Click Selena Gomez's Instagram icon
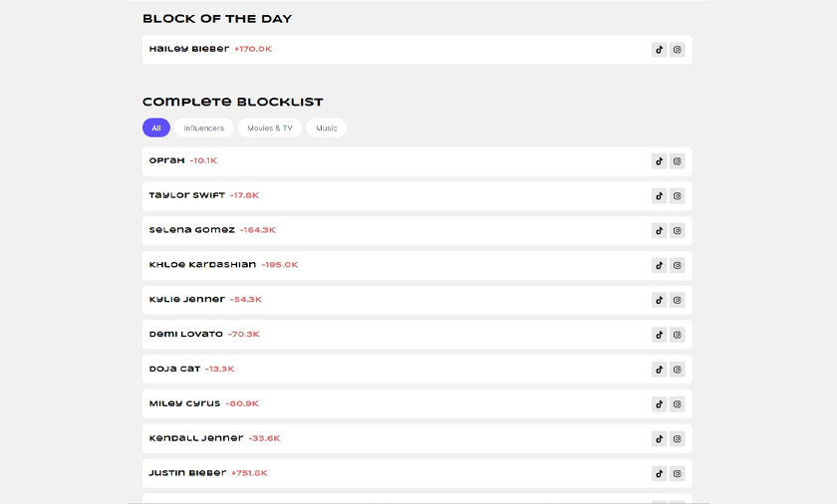 (677, 231)
